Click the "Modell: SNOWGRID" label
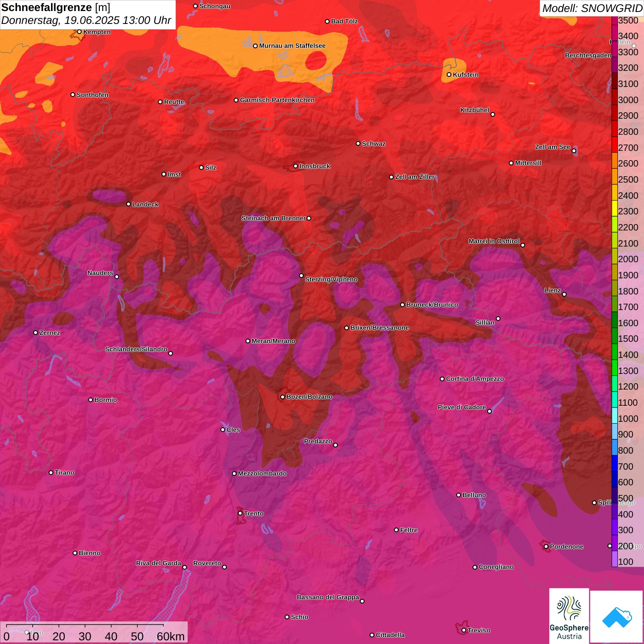The width and height of the screenshot is (644, 644). pyautogui.click(x=592, y=8)
